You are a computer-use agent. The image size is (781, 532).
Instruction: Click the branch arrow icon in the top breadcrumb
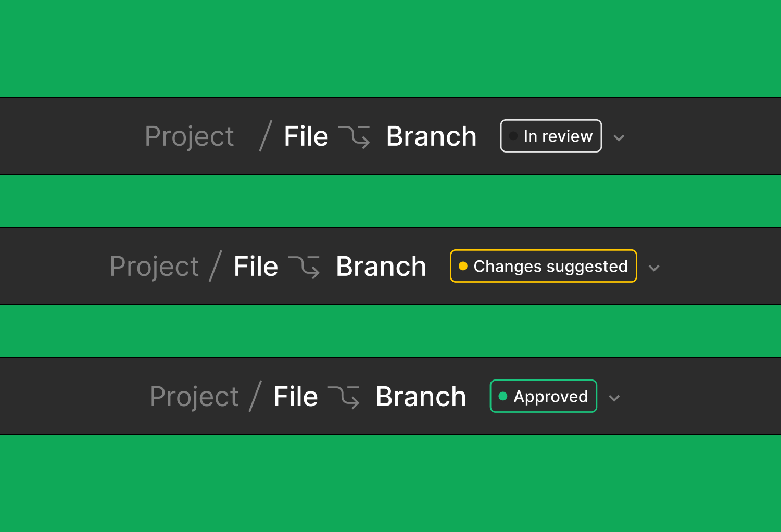(355, 136)
